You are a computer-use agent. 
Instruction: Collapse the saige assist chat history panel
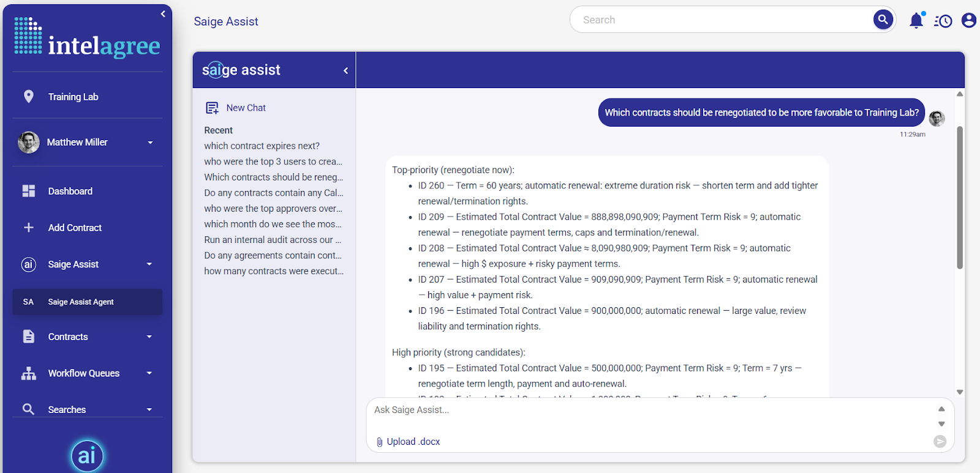point(345,71)
